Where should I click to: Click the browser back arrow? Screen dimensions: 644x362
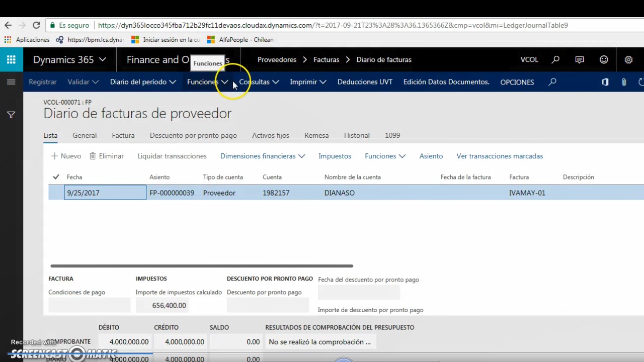[x=8, y=25]
